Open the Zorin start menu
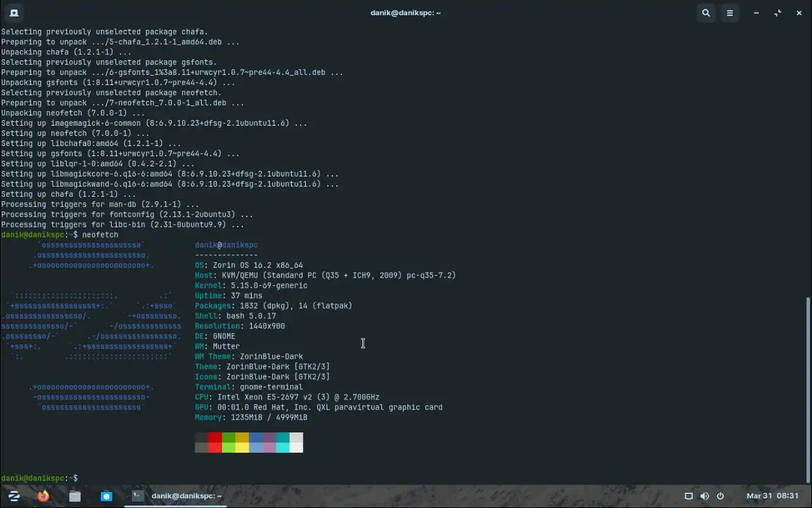Screen dimensions: 812x508 pyautogui.click(x=13, y=496)
